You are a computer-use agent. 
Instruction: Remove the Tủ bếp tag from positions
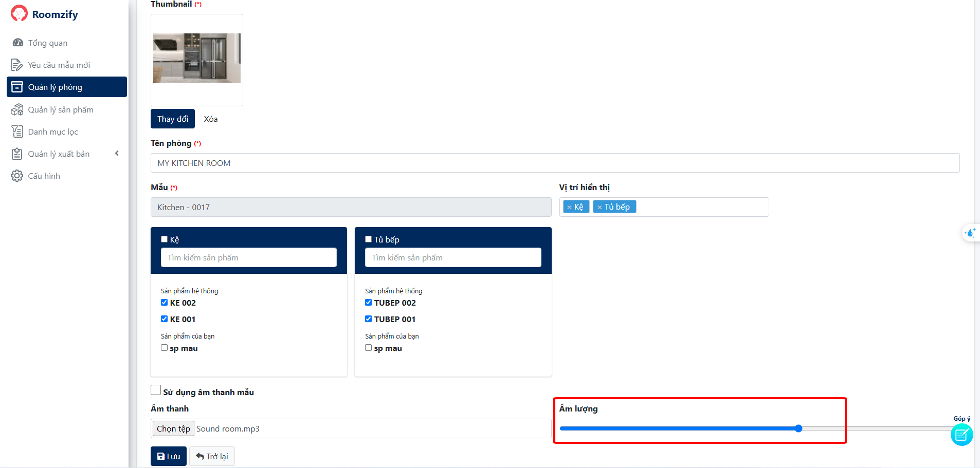click(x=600, y=207)
